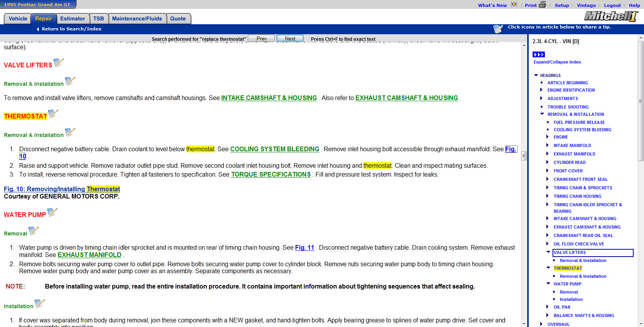The width and height of the screenshot is (644, 327).
Task: Click the Prev search result button
Action: tap(261, 38)
